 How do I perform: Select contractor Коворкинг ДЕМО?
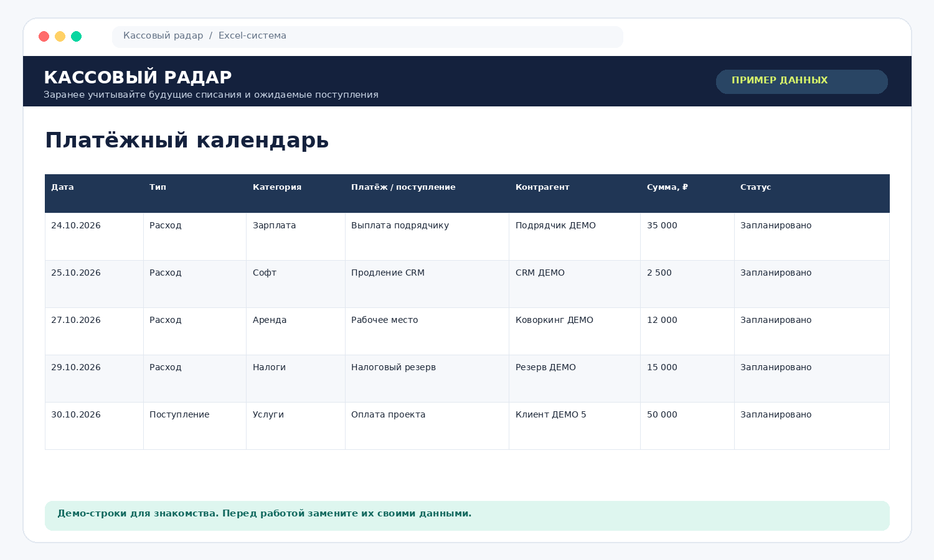[x=575, y=331]
